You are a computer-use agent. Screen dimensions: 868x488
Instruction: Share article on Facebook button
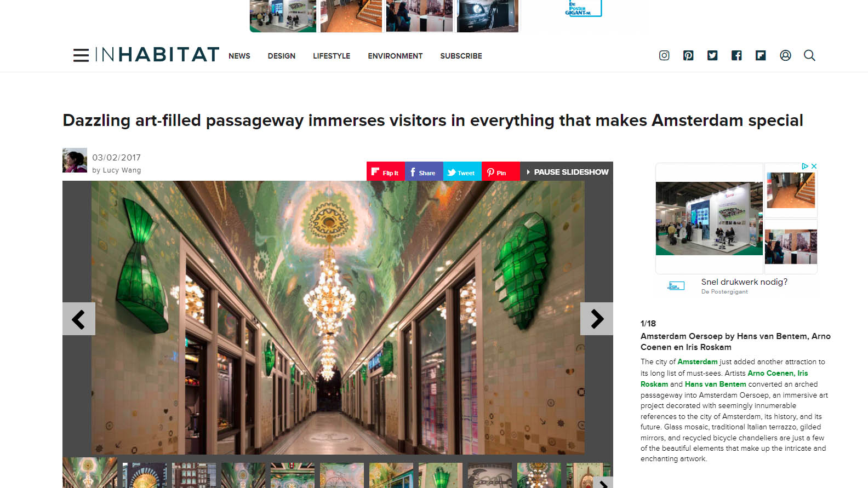pos(424,171)
